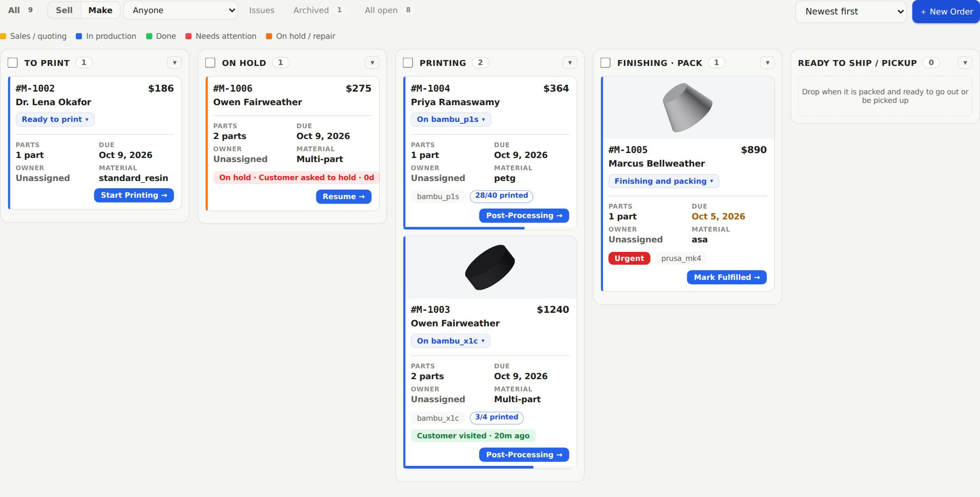The height and width of the screenshot is (497, 980).
Task: Show the Issues filter
Action: click(262, 10)
